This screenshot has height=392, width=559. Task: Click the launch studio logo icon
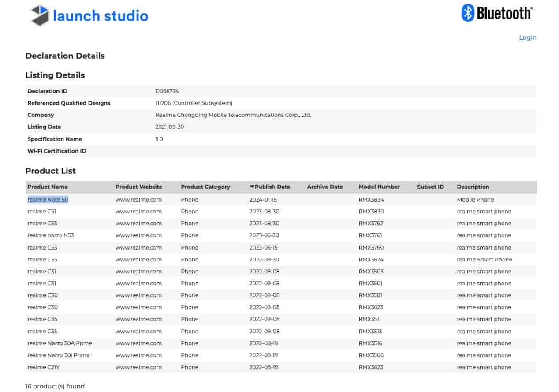39,15
